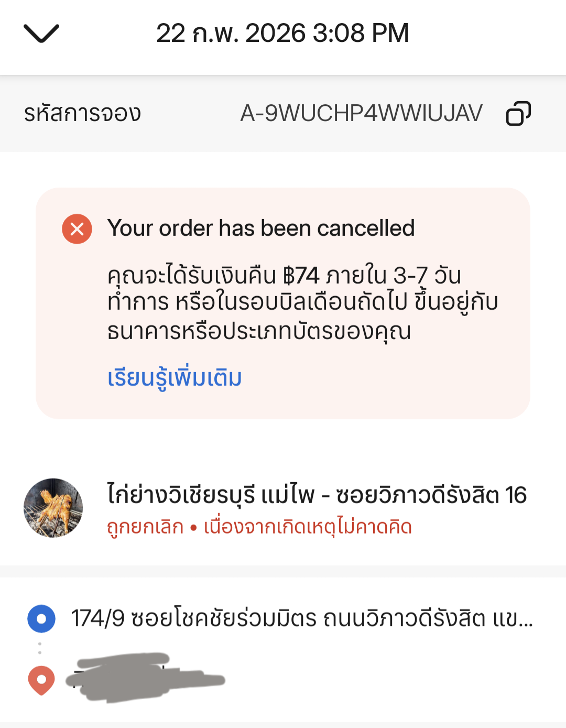
Task: Tap the "Your order has been cancelled" heading
Action: pos(261,229)
